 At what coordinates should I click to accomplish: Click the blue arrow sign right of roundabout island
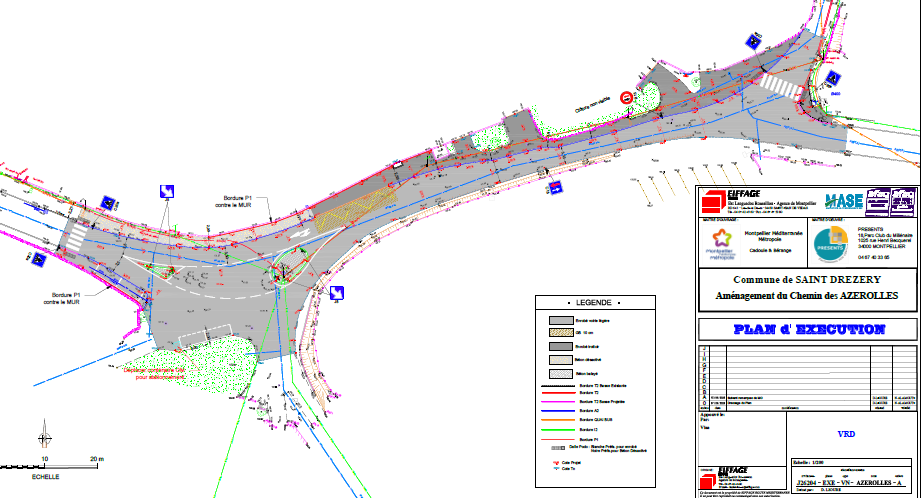pyautogui.click(x=337, y=292)
